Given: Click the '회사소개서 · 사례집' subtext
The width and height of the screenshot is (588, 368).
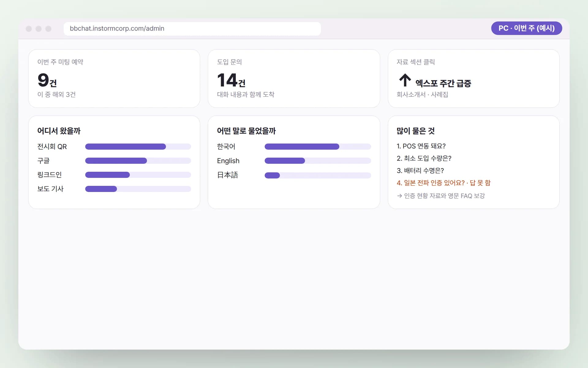Looking at the screenshot, I should click(x=422, y=94).
